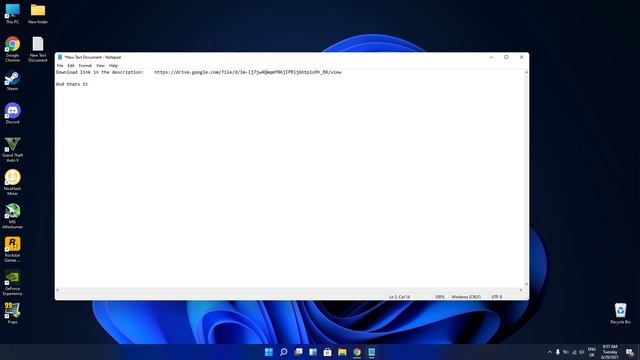The width and height of the screenshot is (640, 360).
Task: Click the vertical scrollbar up arrow
Action: click(x=526, y=72)
